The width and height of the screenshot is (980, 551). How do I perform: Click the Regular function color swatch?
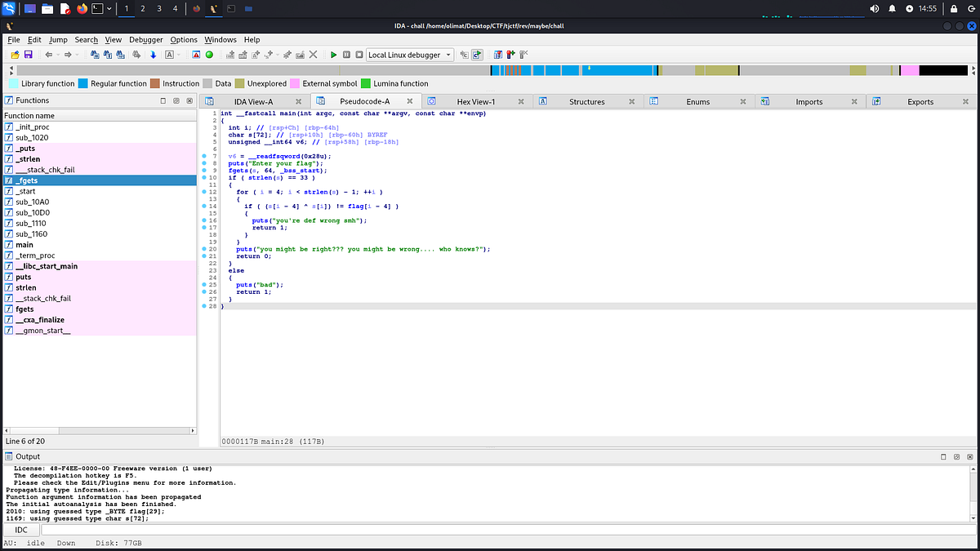83,83
